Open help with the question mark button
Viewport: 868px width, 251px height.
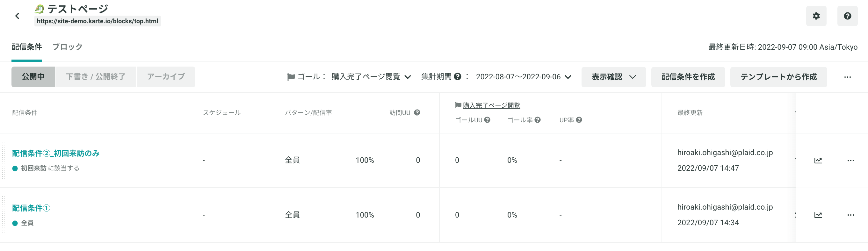coord(847,16)
